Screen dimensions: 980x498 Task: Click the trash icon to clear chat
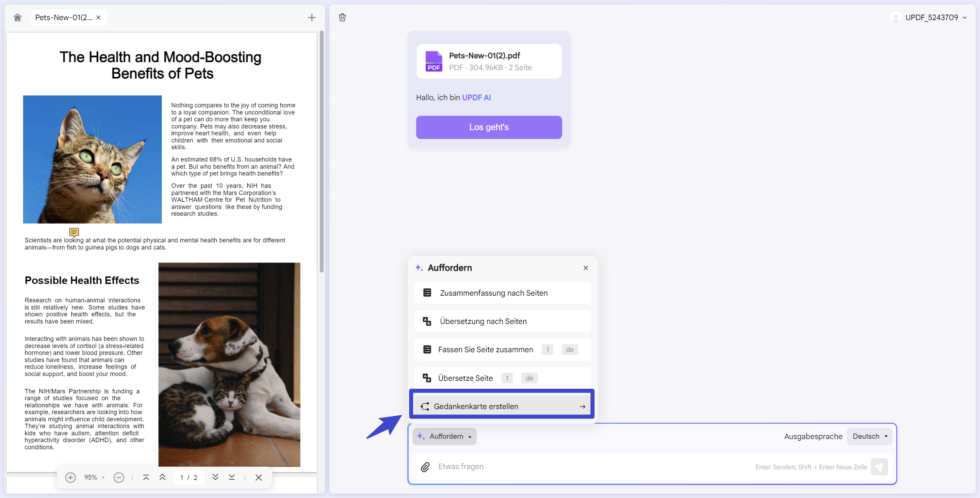tap(342, 17)
